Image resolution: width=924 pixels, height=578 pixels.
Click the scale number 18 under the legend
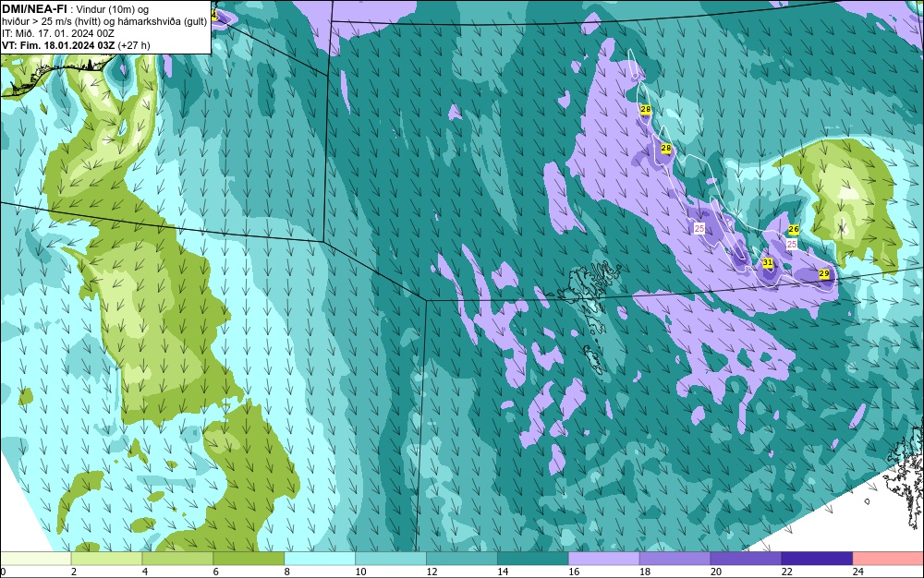click(x=645, y=572)
